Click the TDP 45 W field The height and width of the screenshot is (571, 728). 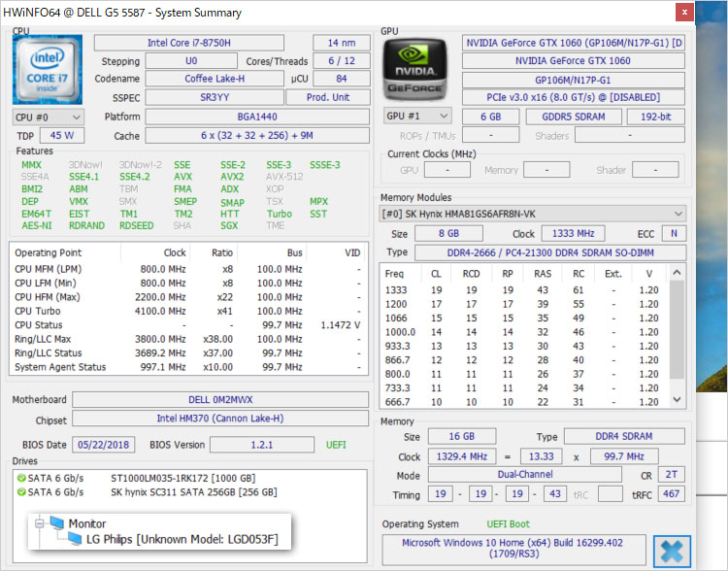coord(62,136)
